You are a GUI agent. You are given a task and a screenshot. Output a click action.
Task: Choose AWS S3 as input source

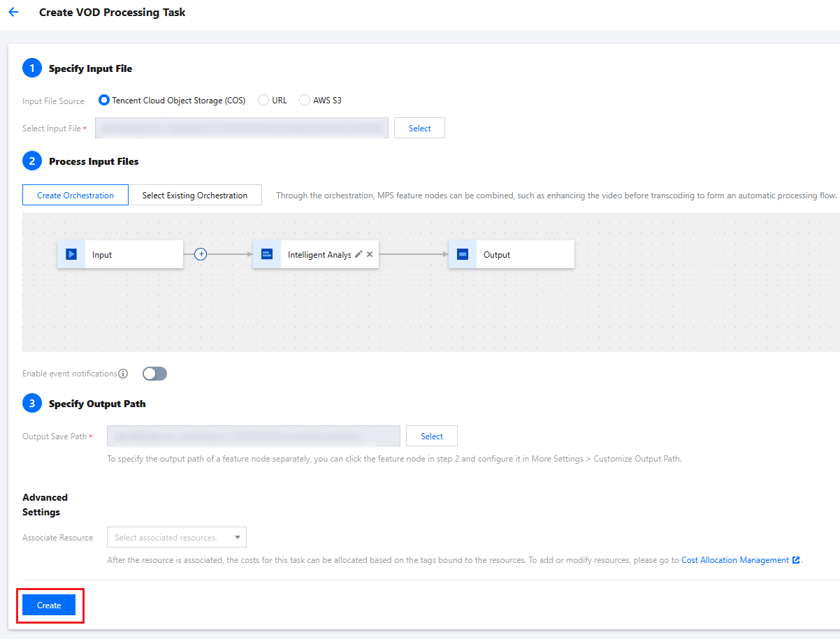pyautogui.click(x=305, y=101)
